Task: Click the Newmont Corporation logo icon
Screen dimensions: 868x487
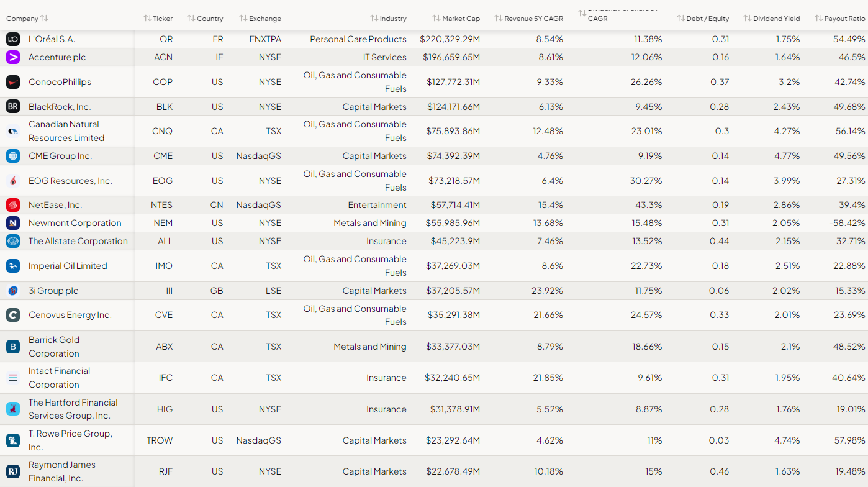Action: tap(13, 223)
